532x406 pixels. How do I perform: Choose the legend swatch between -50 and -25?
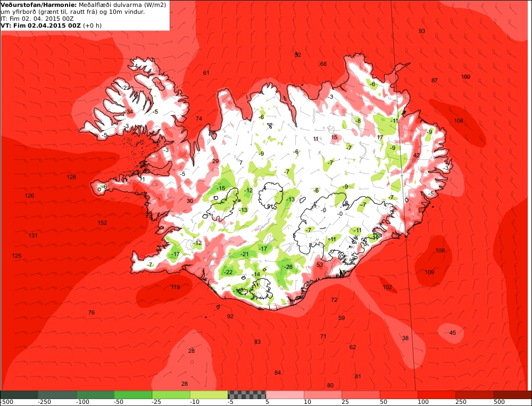pos(133,394)
